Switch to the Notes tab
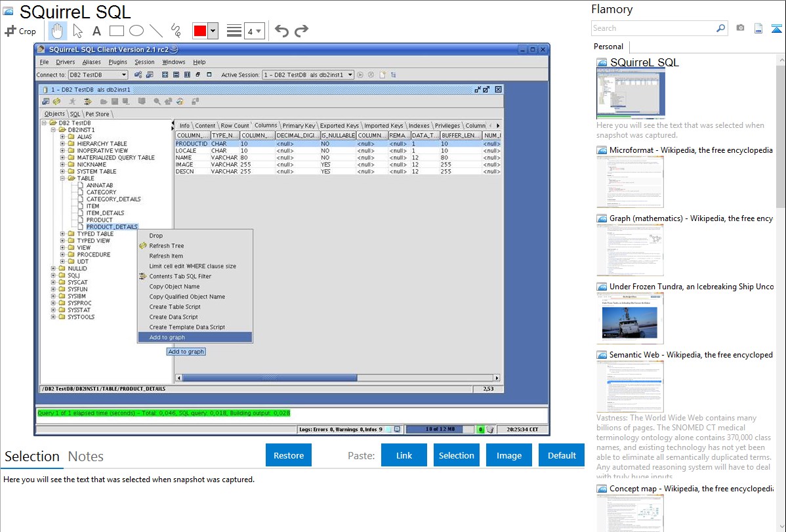Image resolution: width=786 pixels, height=532 pixels. [x=86, y=457]
